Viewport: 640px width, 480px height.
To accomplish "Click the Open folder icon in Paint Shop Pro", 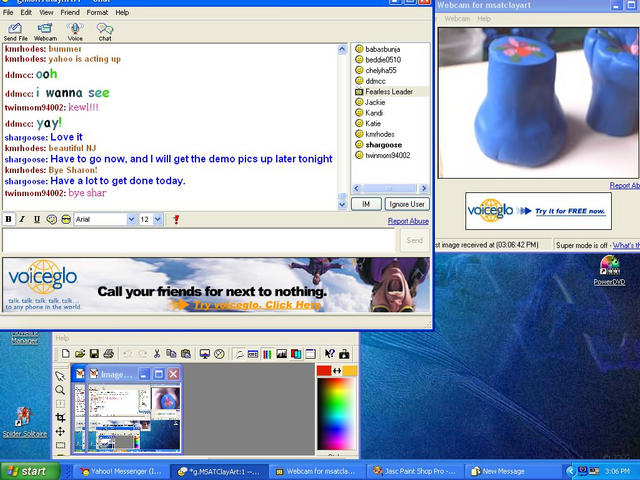I will pos(80,353).
